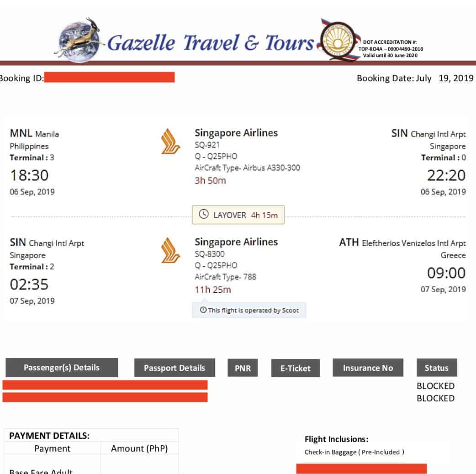Click the first Singapore Airlines logo
Image resolution: width=476 pixels, height=474 pixels.
[x=170, y=142]
